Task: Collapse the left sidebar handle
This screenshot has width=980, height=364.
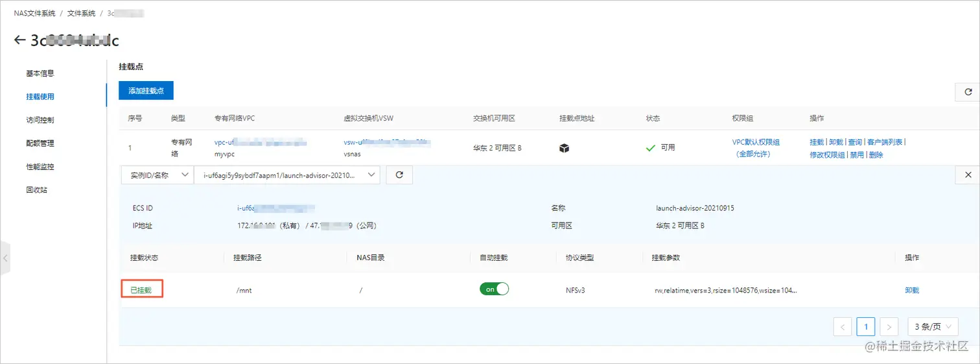Action: click(5, 258)
